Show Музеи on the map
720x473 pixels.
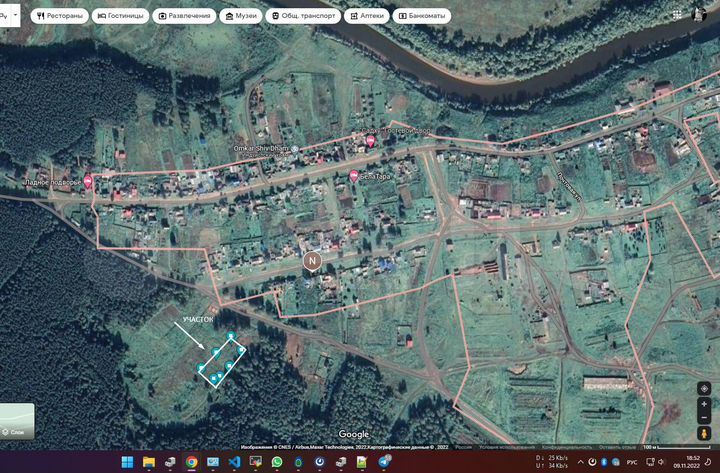(x=240, y=16)
